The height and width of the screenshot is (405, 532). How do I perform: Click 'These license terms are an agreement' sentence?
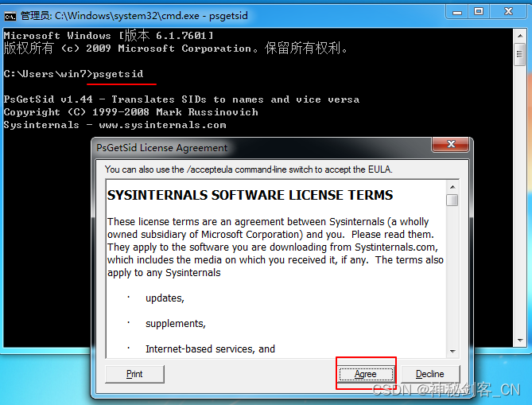tap(268, 222)
